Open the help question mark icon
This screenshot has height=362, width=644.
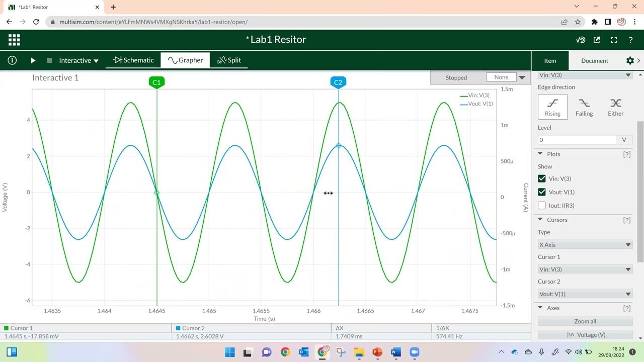click(630, 40)
